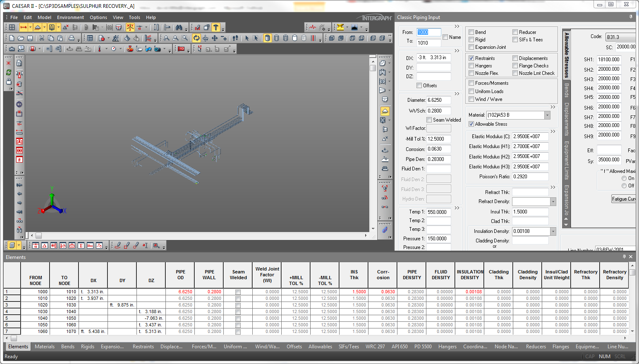Image resolution: width=639 pixels, height=364 pixels.
Task: Click the From node input field
Action: (428, 32)
